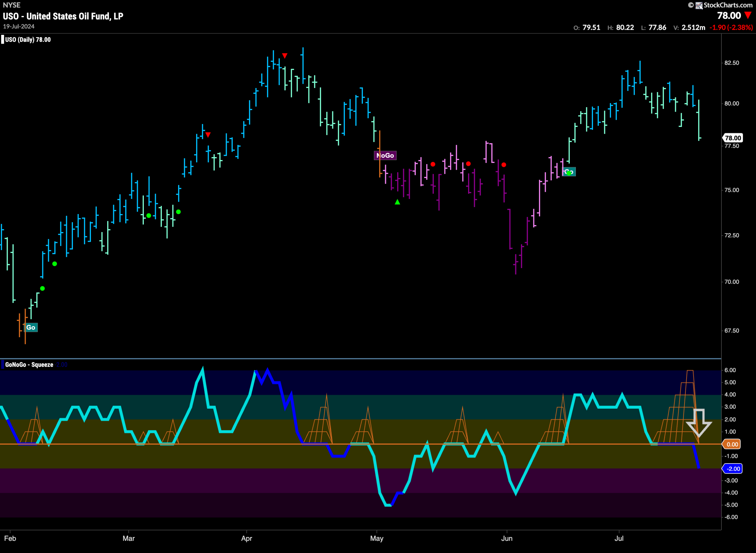This screenshot has height=553, width=756.
Task: Click the red down triangle in late March
Action: pyautogui.click(x=208, y=135)
